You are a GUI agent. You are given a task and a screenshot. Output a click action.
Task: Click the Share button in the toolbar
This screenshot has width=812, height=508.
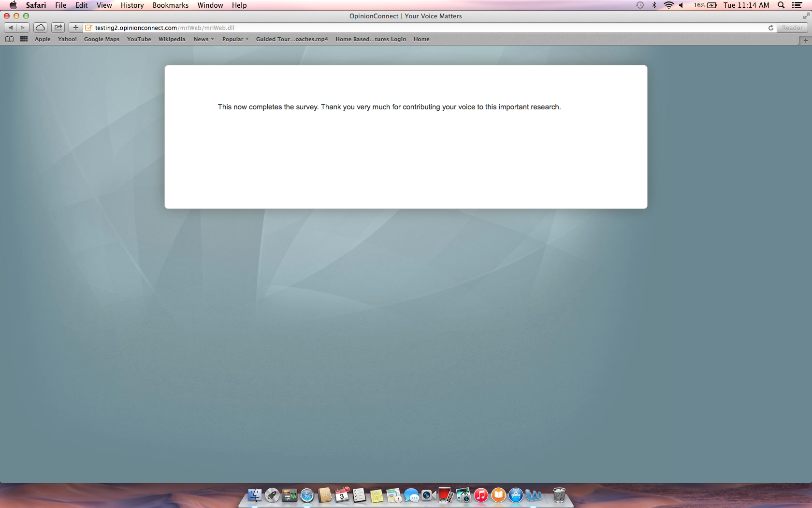tap(58, 28)
